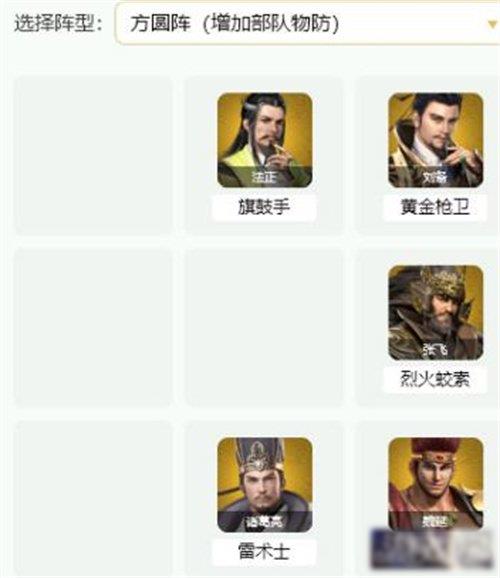Click the 雷术士 troop label

pyautogui.click(x=264, y=552)
